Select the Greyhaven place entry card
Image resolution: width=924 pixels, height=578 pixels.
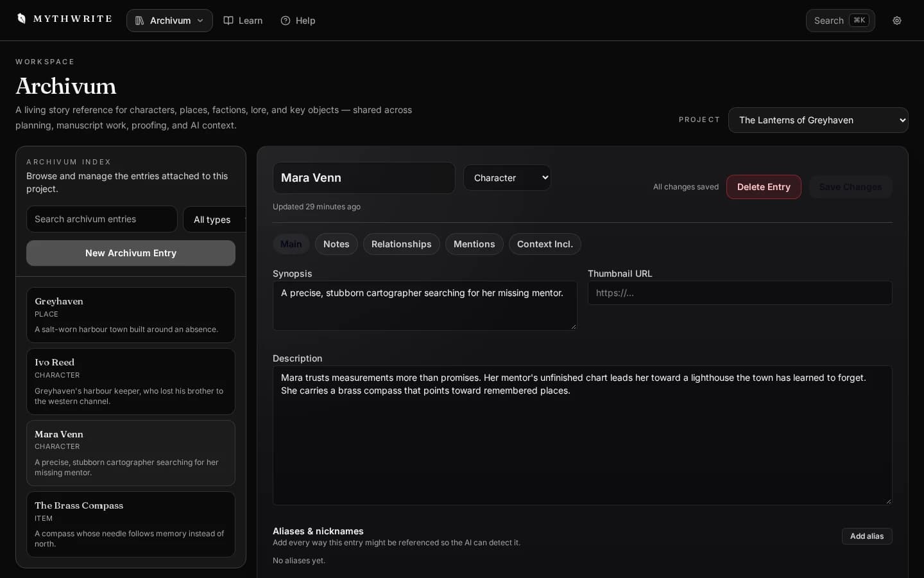pos(131,315)
